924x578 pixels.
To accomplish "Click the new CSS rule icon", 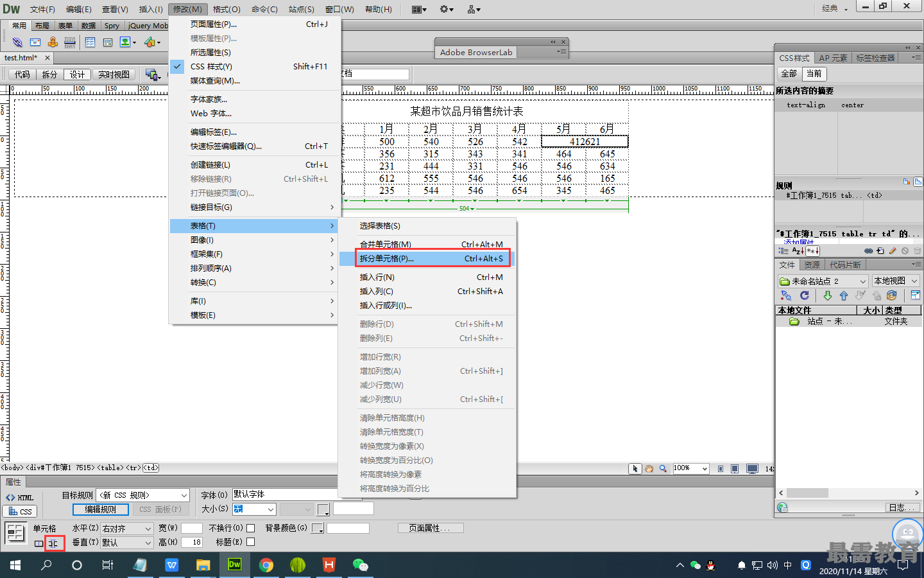I will tap(880, 250).
